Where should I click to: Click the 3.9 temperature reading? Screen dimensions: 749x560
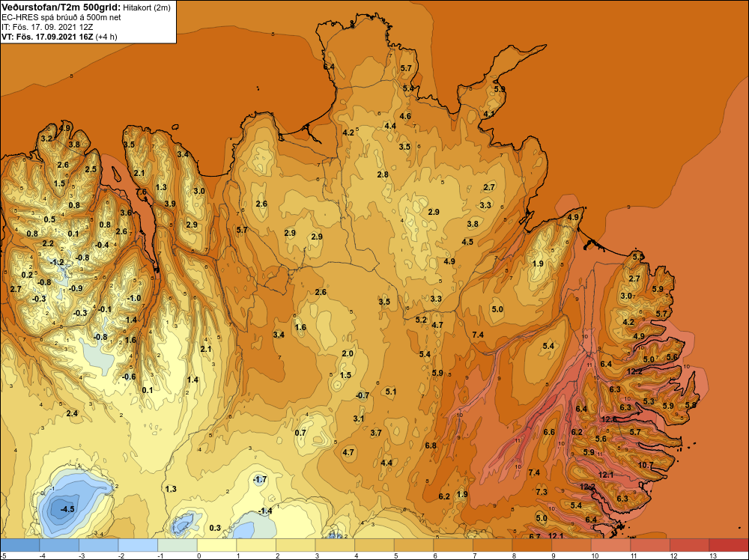tap(170, 204)
